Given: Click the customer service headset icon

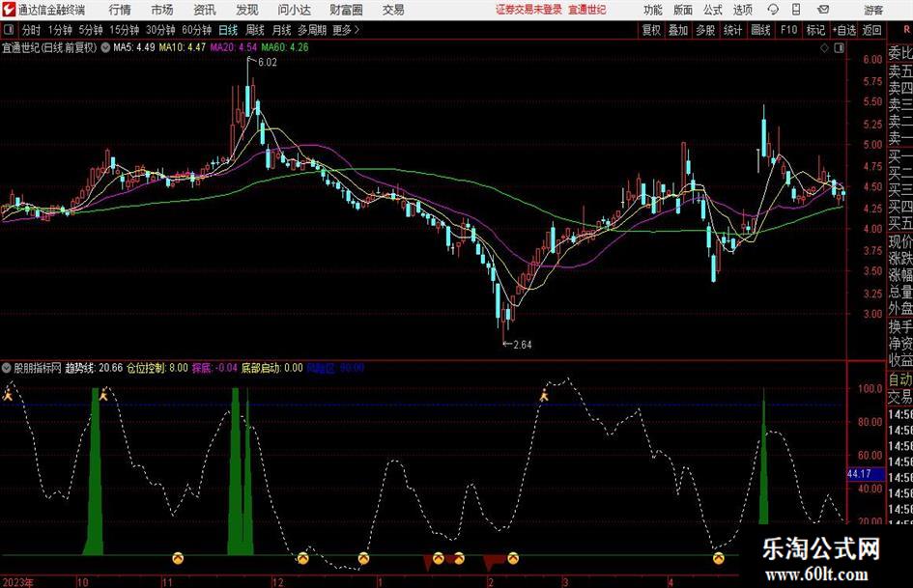Looking at the screenshot, I should [773, 10].
